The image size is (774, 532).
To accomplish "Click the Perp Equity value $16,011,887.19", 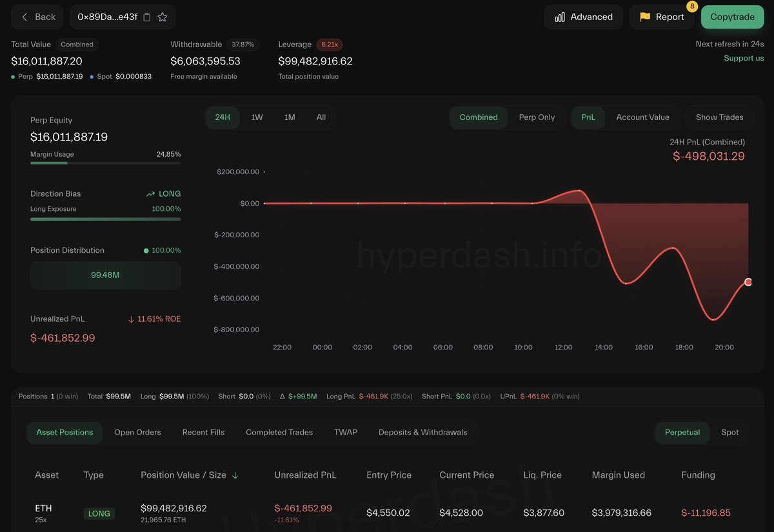I will point(69,137).
